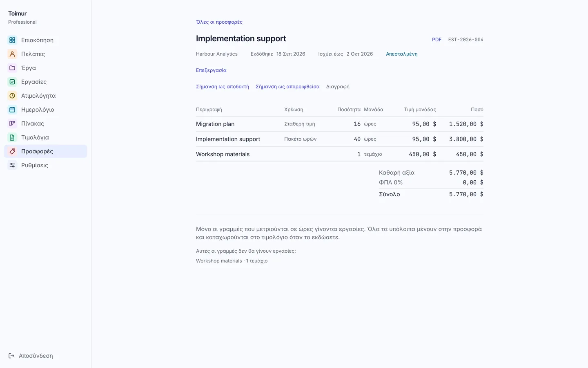Click the Καθαρή αξία subtotal label
The image size is (588, 368).
[396, 173]
